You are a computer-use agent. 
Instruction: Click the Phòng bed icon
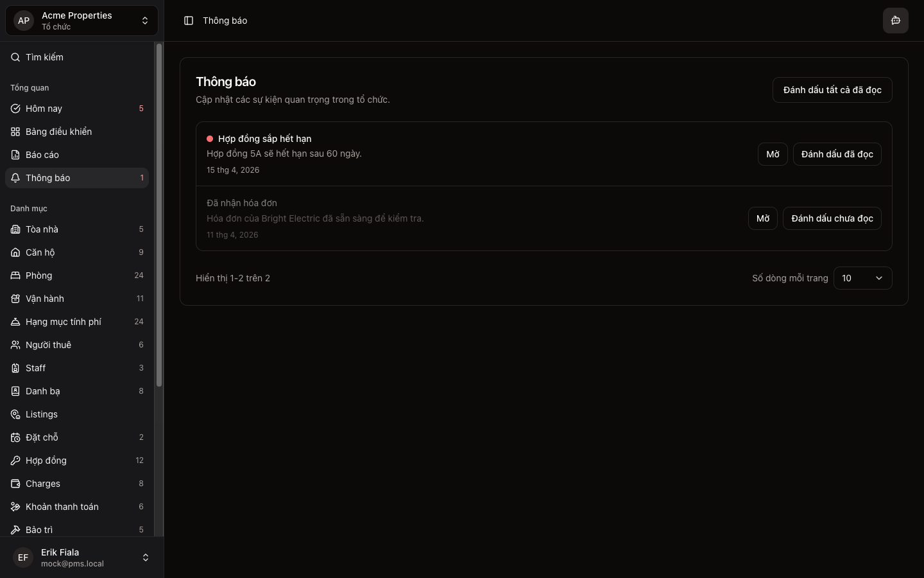point(15,276)
